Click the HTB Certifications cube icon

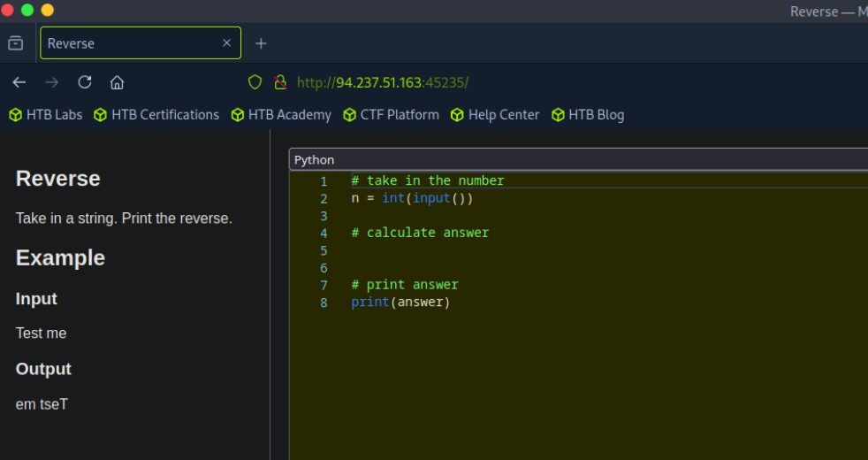pyautogui.click(x=100, y=115)
